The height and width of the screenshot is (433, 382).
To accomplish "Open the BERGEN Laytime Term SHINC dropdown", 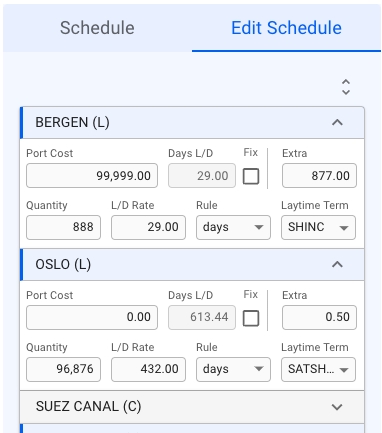I will [x=318, y=227].
